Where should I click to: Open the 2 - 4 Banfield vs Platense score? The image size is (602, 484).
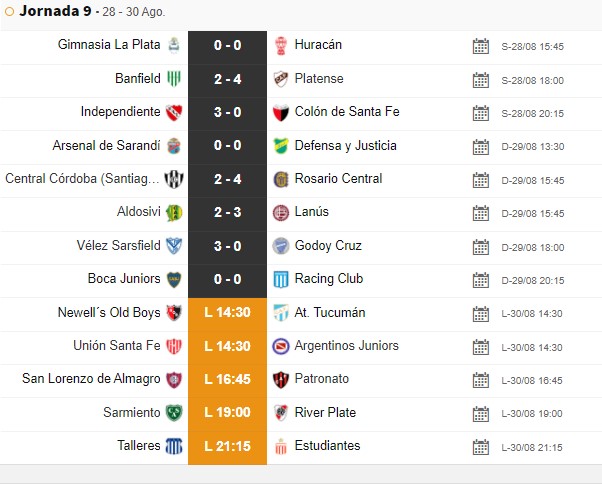click(227, 79)
